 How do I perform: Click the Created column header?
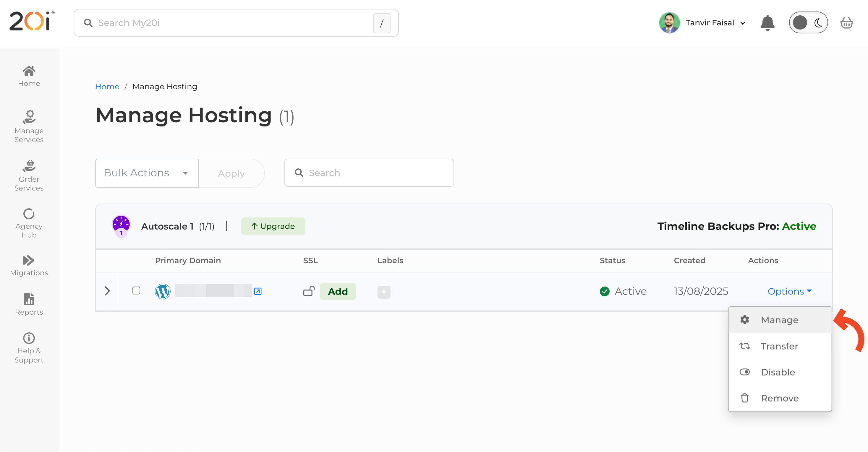[x=689, y=260]
